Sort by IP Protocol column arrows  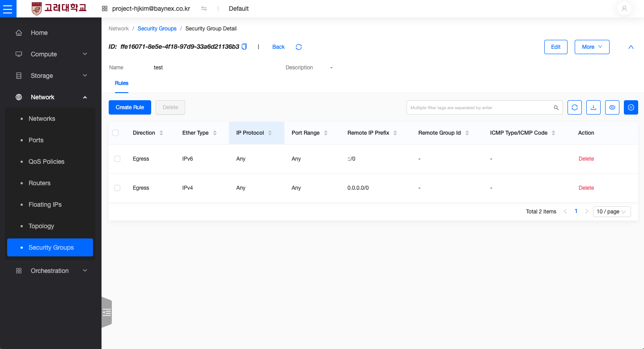(270, 133)
